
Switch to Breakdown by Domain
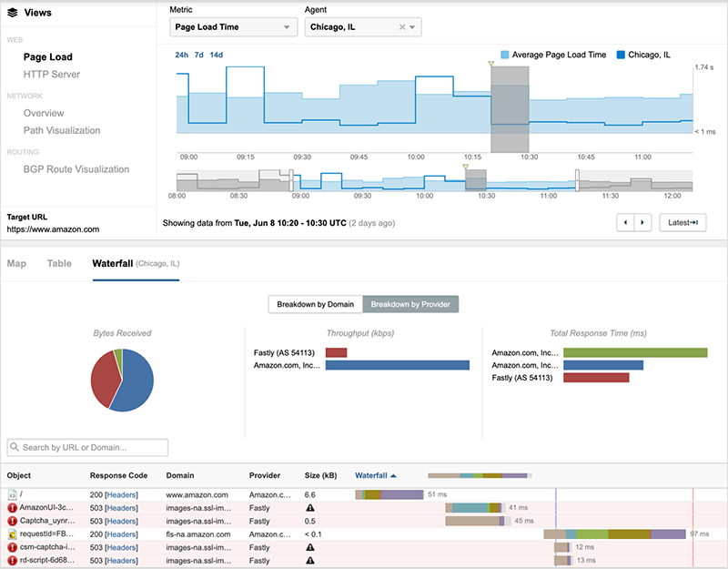315,304
